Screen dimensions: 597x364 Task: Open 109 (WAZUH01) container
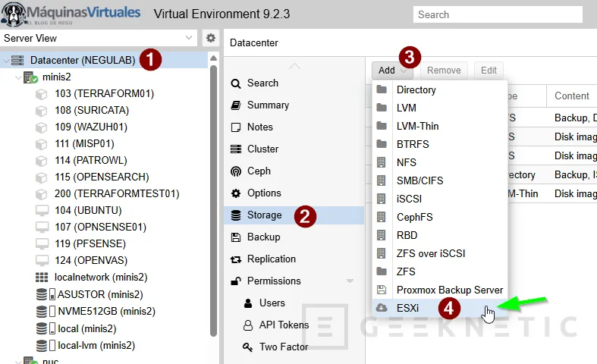pos(91,127)
